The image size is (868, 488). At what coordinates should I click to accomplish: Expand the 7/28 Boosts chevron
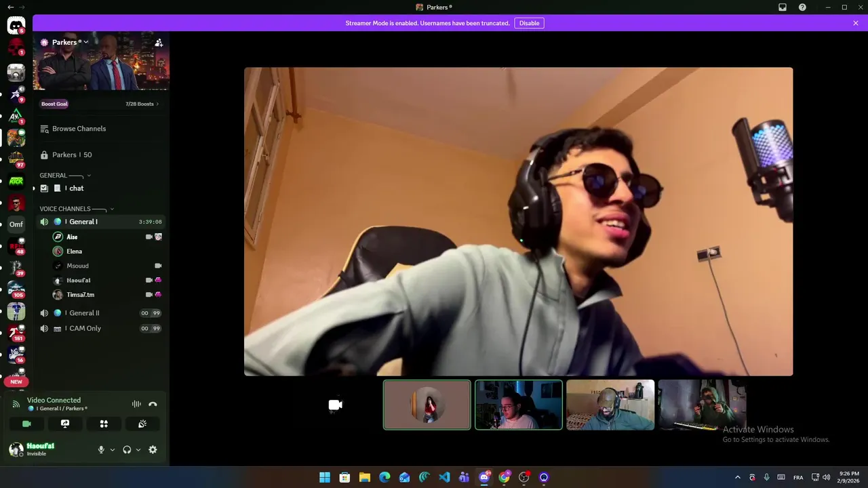(157, 104)
